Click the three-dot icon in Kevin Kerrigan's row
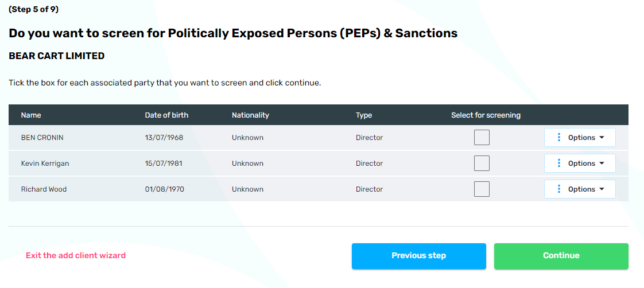 click(x=559, y=164)
